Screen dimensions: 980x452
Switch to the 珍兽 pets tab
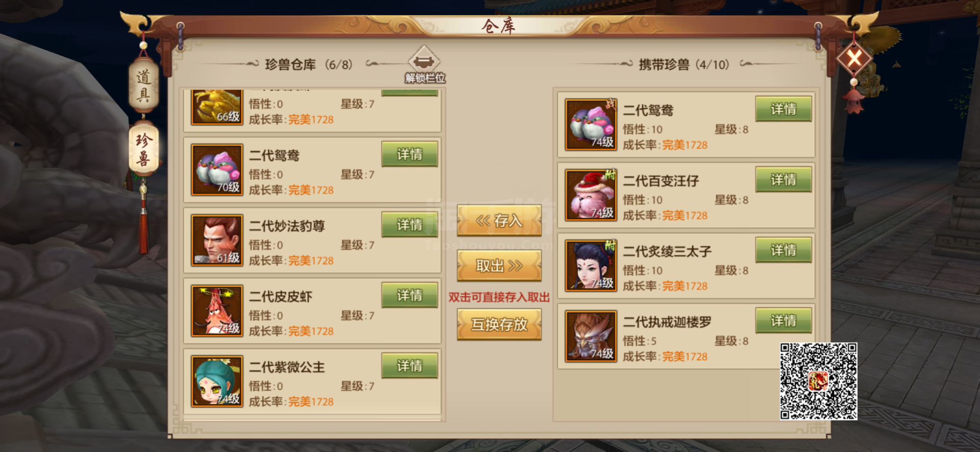coord(143,149)
